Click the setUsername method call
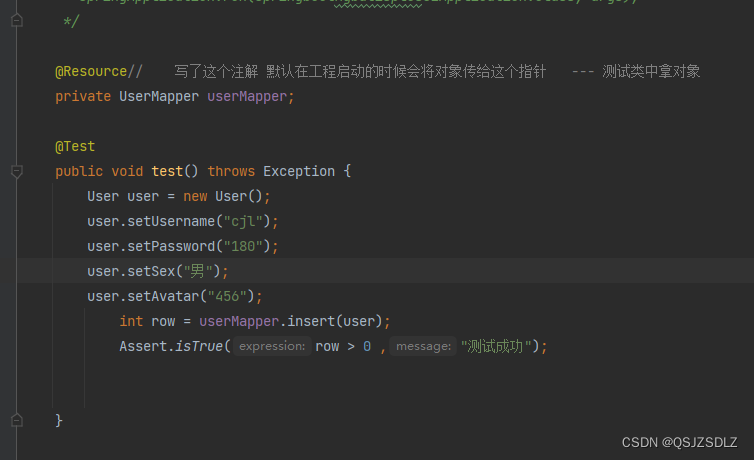This screenshot has height=460, width=754. [171, 221]
